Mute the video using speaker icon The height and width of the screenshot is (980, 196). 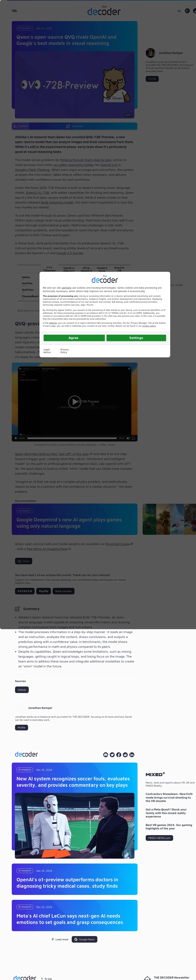pos(128,438)
